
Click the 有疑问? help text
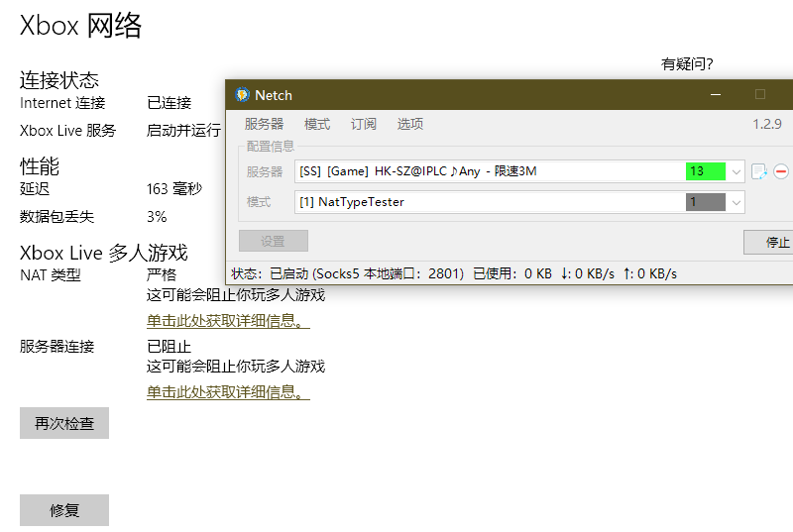pos(687,64)
